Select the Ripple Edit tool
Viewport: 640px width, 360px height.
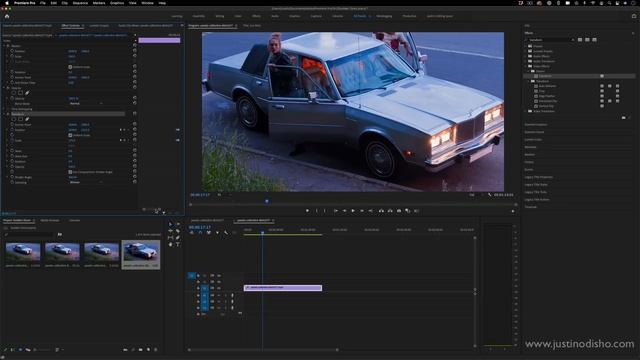pos(171,231)
